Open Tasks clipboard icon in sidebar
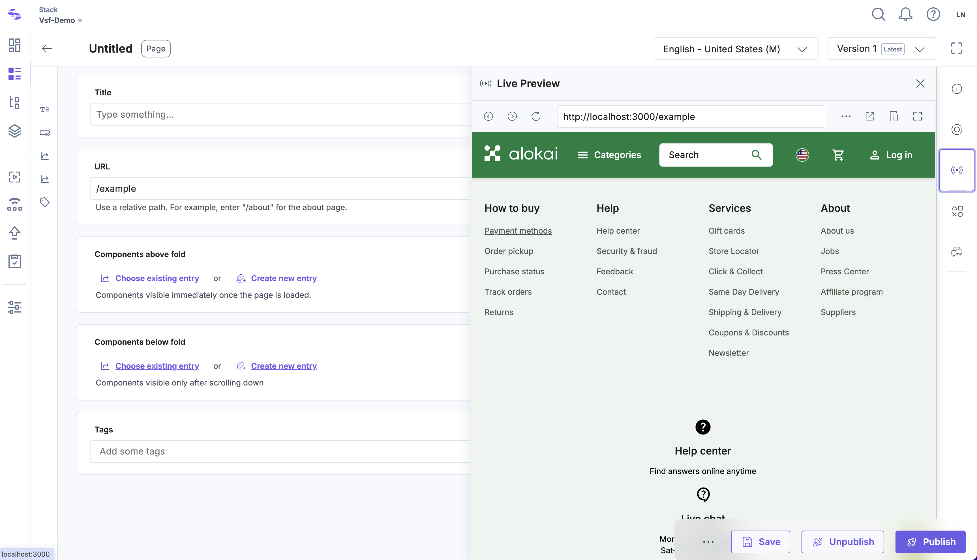 pos(15,261)
